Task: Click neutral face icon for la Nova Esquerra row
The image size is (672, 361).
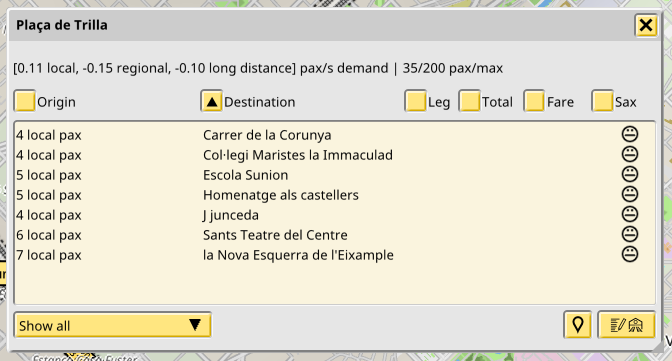Action: pos(630,255)
